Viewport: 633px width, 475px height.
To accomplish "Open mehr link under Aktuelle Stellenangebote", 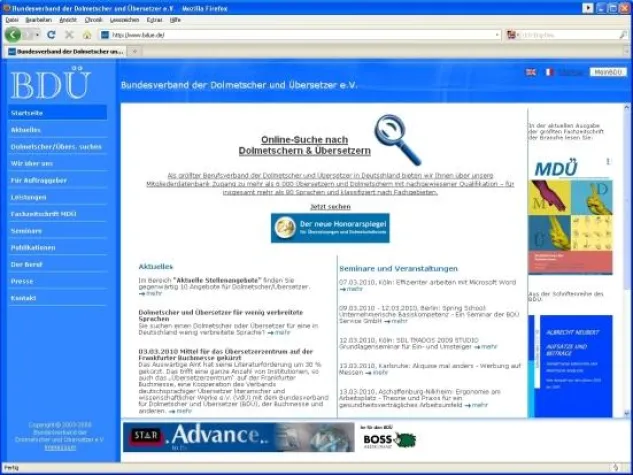I will click(150, 293).
